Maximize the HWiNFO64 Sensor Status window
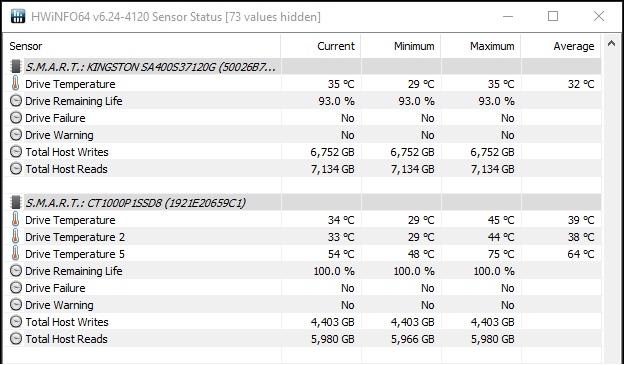This screenshot has height=365, width=624. coord(553,16)
